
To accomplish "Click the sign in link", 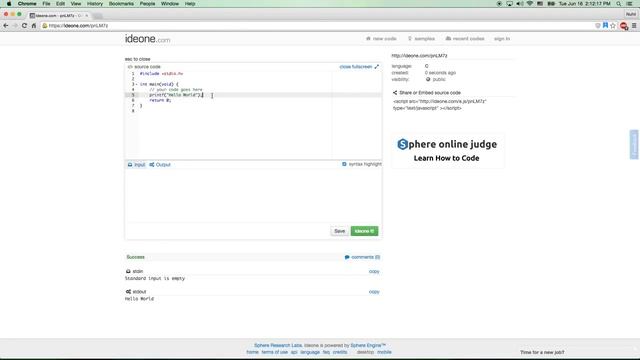I will point(502,39).
